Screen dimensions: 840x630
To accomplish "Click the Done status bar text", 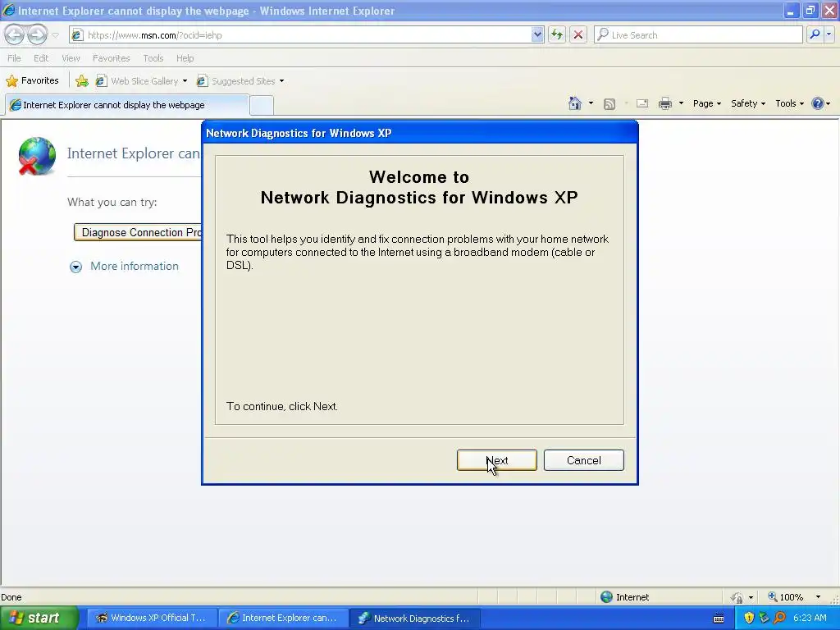I will click(11, 597).
